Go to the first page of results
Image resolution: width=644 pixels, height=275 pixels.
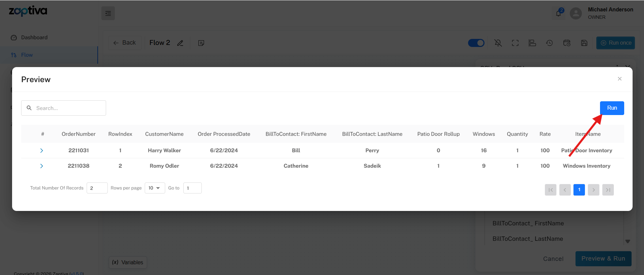pyautogui.click(x=550, y=190)
